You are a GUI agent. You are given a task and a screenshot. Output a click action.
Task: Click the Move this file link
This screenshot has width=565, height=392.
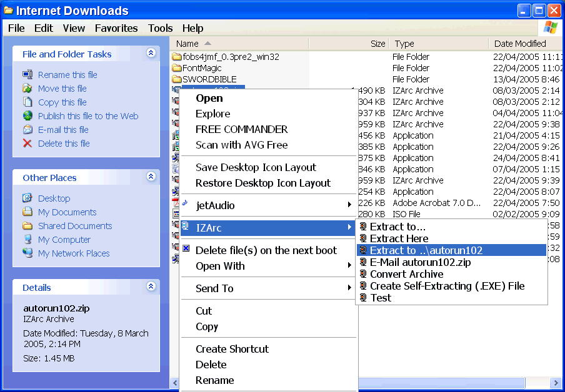tap(62, 89)
